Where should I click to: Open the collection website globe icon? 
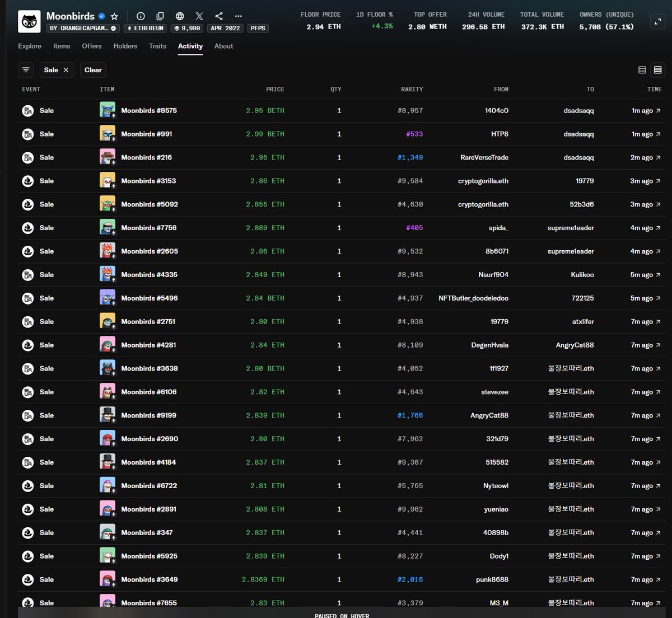(x=180, y=16)
